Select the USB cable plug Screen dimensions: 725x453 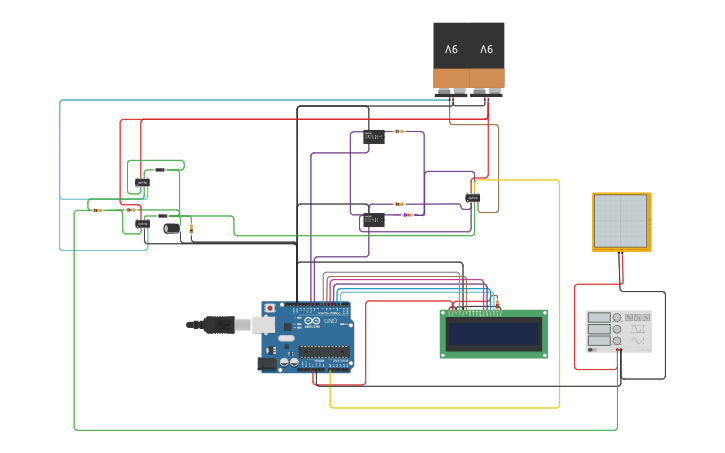point(216,324)
